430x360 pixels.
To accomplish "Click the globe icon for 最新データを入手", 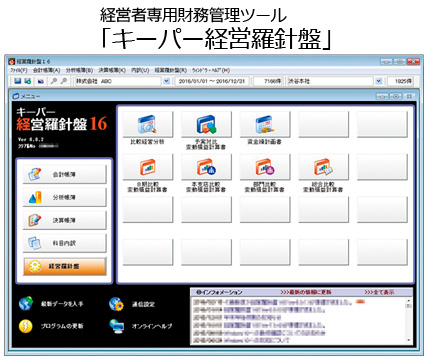I will pos(26,303).
